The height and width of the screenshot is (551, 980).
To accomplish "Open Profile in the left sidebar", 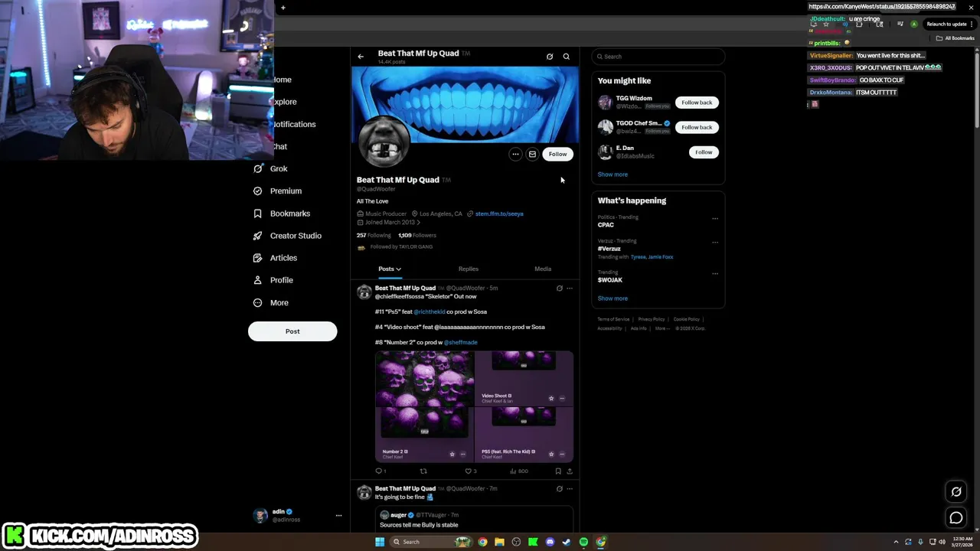I will (x=273, y=280).
